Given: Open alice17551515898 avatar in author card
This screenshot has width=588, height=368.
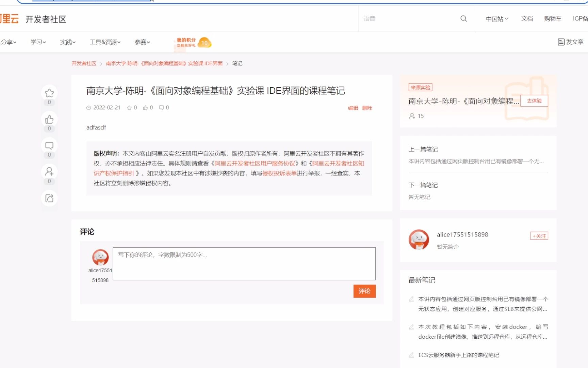Looking at the screenshot, I should click(419, 240).
